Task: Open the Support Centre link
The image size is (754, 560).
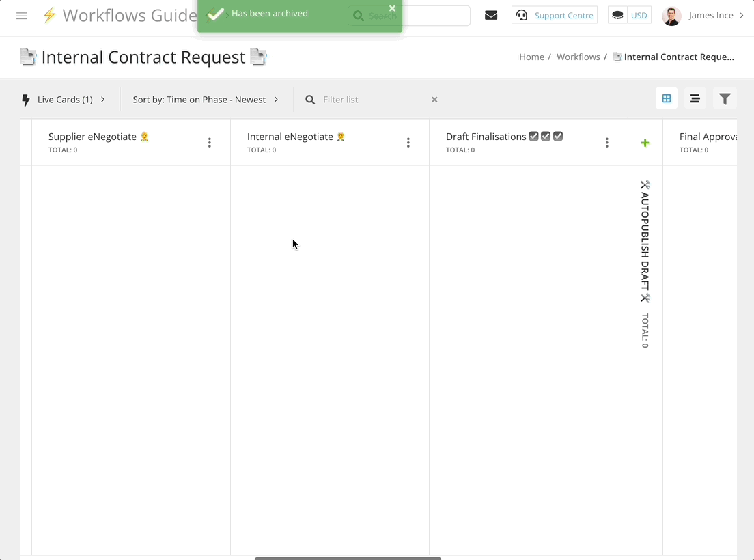Action: pos(563,16)
